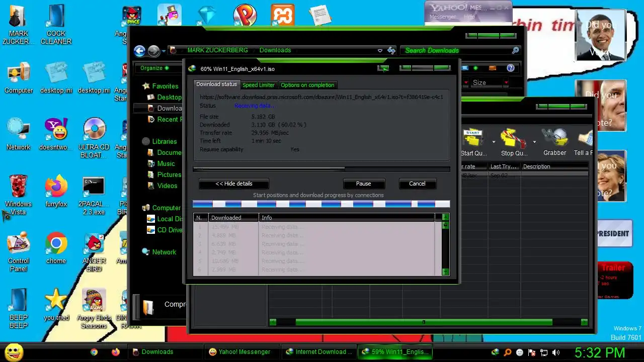The width and height of the screenshot is (644, 362).
Task: Click the volume speaker icon in system tray
Action: 555,352
